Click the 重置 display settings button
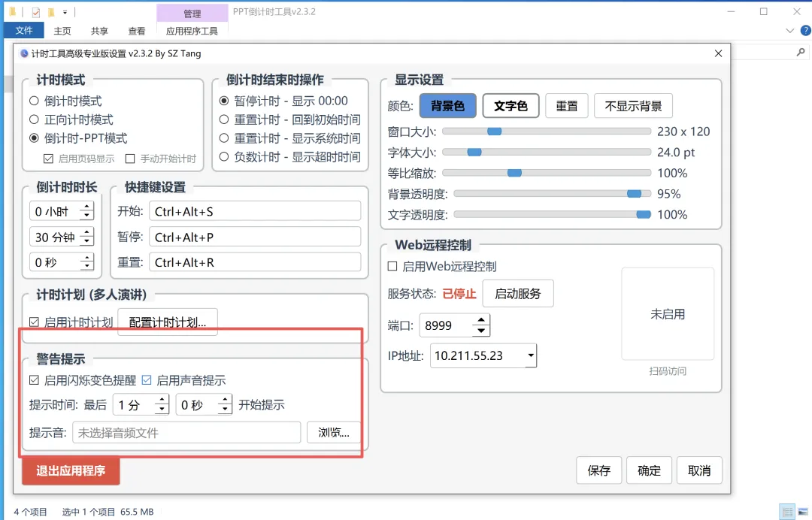 [567, 106]
